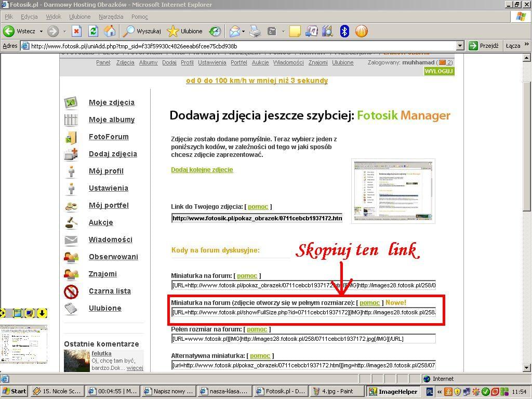Click the Ulubione notepad sidebar icon
Viewport: 532px width, 399px height.
(71, 309)
